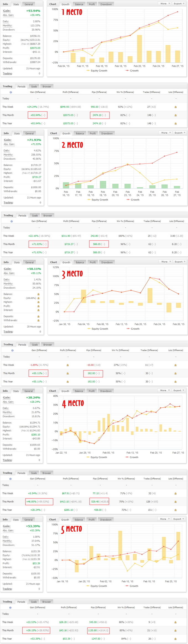Click the blue help icon in +50.11% trading table header
Screen dimensions: 188x644
[x=12, y=350]
